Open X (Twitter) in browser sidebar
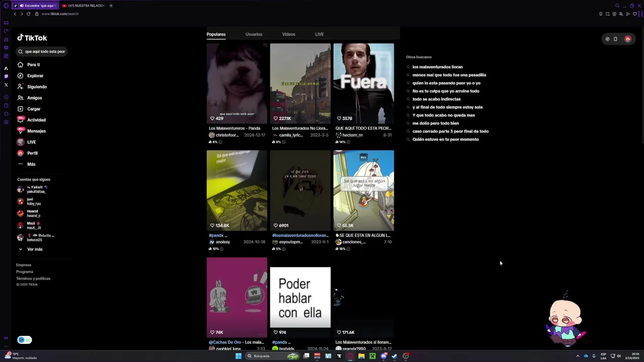The image size is (644, 362). [x=6, y=85]
